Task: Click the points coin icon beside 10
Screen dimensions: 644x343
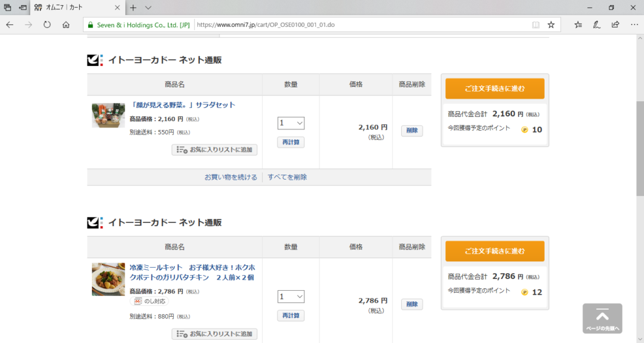Action: pyautogui.click(x=525, y=129)
